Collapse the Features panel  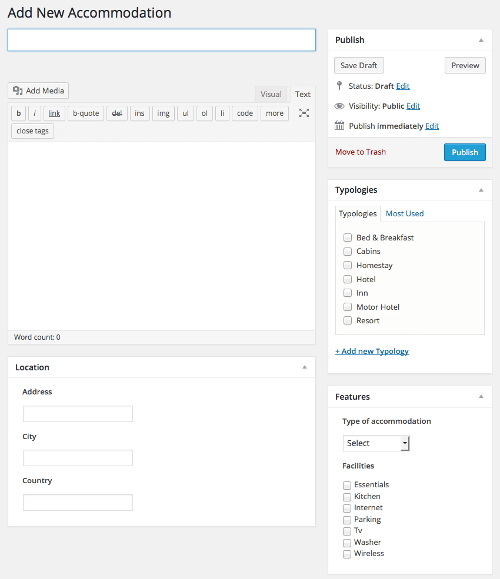(481, 397)
